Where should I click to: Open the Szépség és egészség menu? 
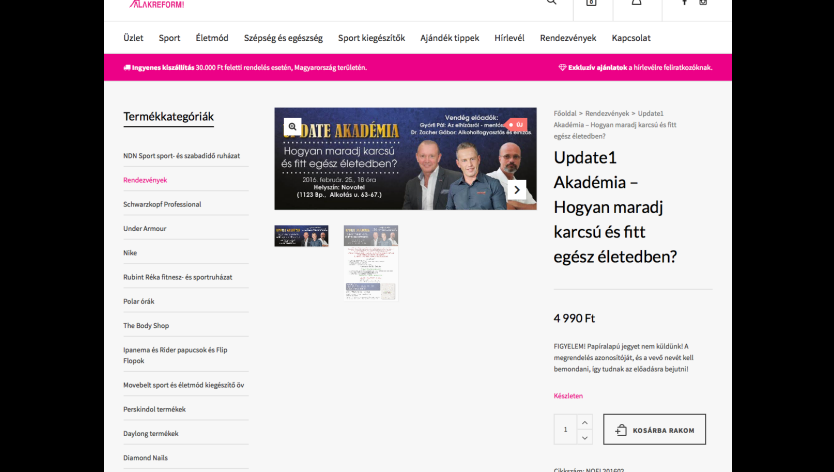(x=283, y=38)
